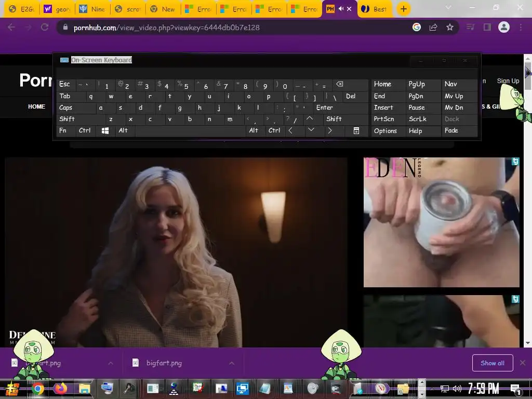Viewport: 532px width, 399px height.
Task: Toggle the Fn key on On-Screen Keyboard
Action: [x=66, y=130]
